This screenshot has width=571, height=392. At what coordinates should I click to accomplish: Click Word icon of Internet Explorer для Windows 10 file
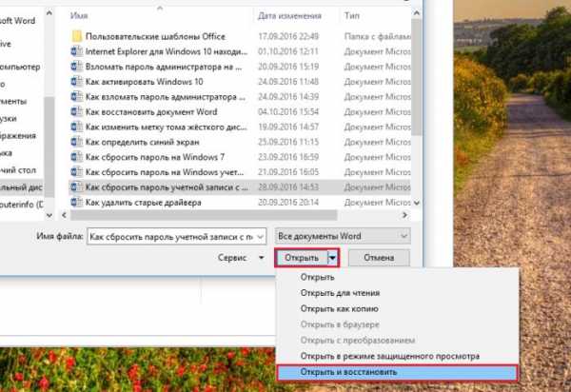76,51
